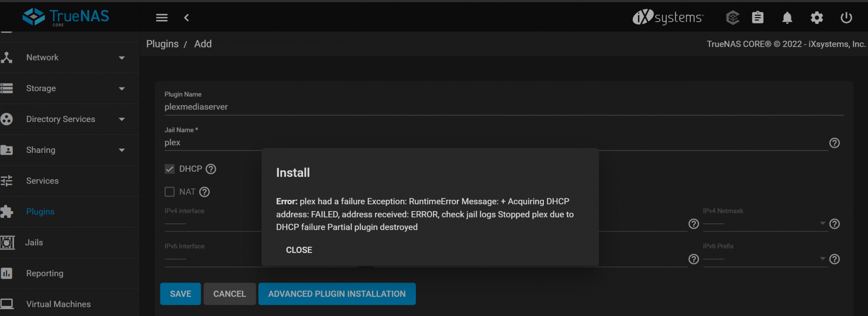Click the Jails sidebar icon
Viewport: 868px width, 316px height.
coord(7,242)
